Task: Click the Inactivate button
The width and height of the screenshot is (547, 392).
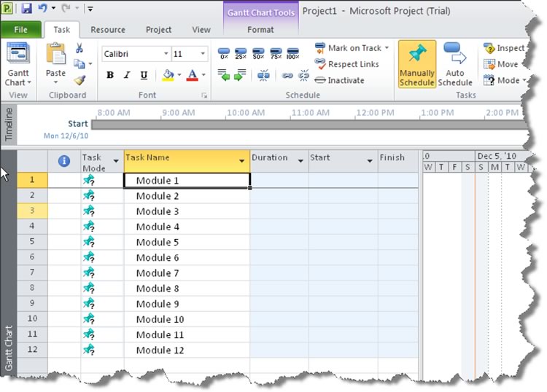Action: point(340,80)
